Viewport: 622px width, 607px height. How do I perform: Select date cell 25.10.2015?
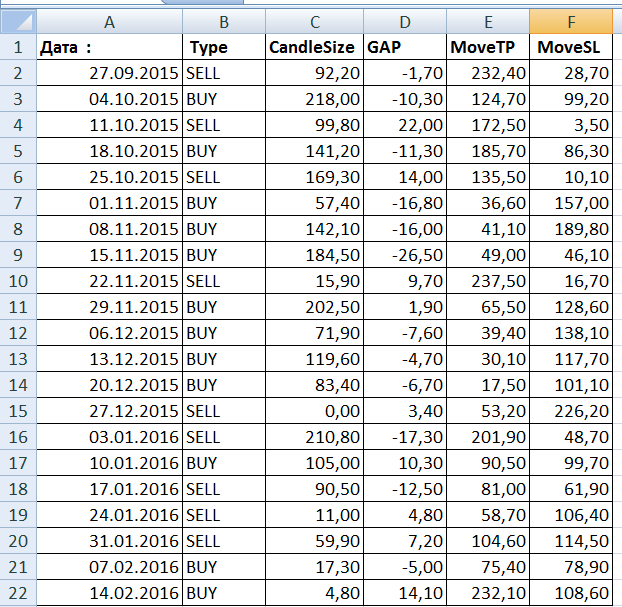109,177
